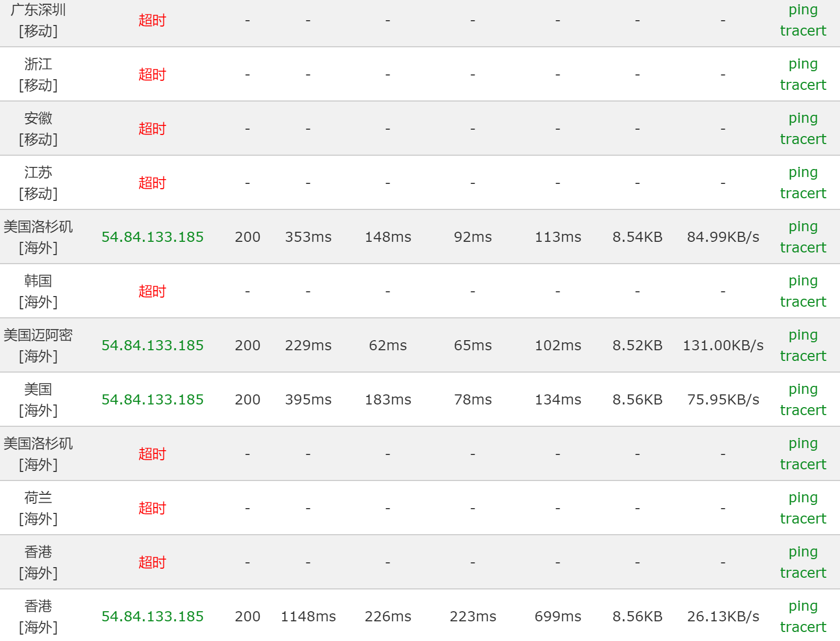Image resolution: width=840 pixels, height=641 pixels.
Task: Click the 超时 status in 韩国 row
Action: 152,291
